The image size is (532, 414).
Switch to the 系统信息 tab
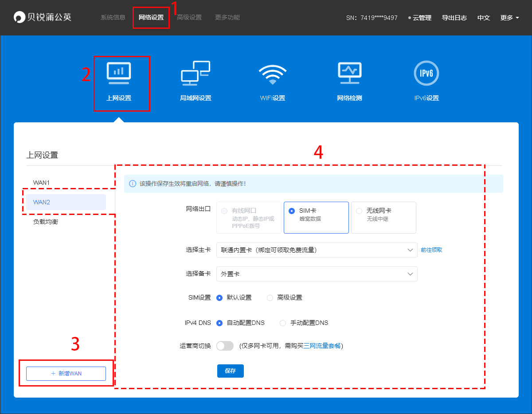point(113,18)
